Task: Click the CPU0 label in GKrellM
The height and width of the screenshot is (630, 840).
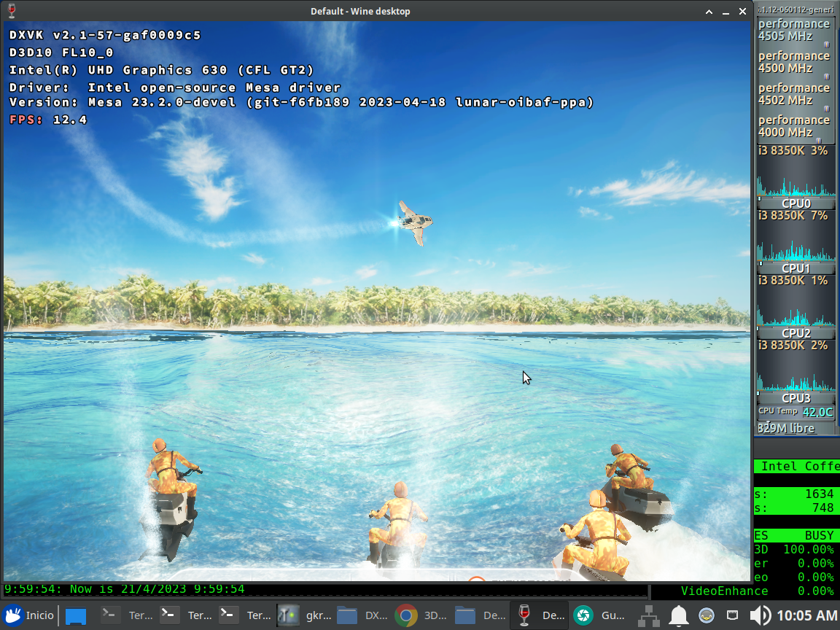Action: (x=796, y=203)
